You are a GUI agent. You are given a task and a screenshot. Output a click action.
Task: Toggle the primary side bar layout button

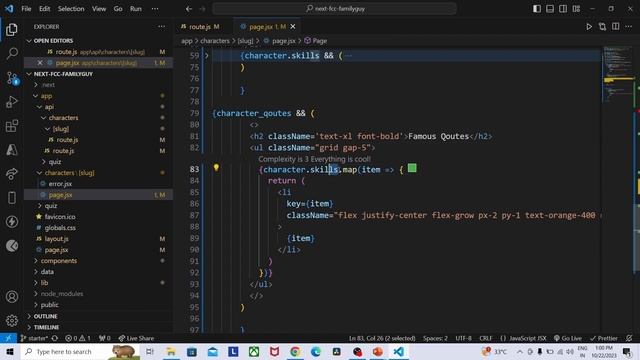coord(537,9)
